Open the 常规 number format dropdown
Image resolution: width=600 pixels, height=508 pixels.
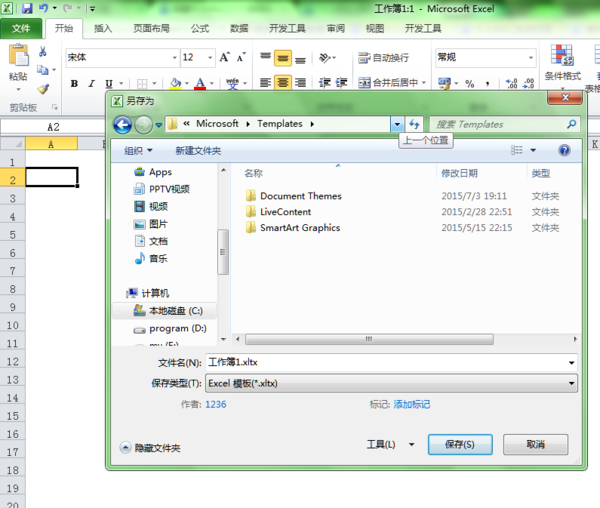[531, 58]
